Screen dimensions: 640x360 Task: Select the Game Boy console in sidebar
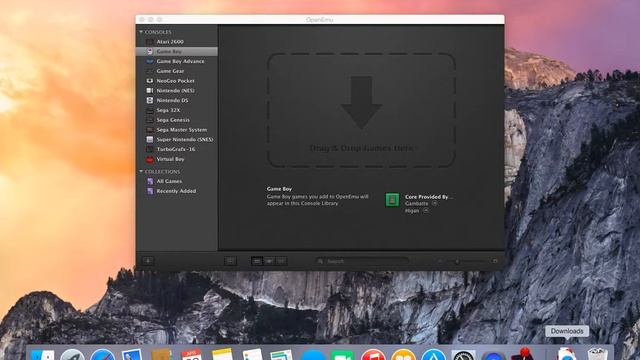click(176, 51)
